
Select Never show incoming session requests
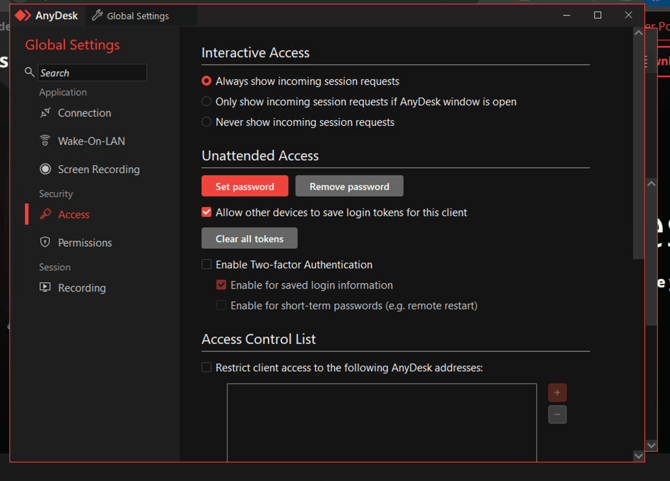[x=206, y=122]
